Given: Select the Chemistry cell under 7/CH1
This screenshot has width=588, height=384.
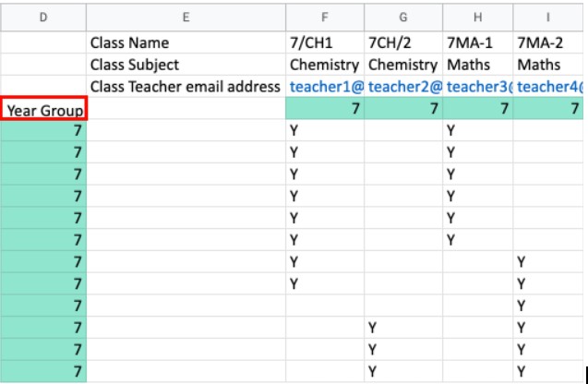Looking at the screenshot, I should 324,66.
